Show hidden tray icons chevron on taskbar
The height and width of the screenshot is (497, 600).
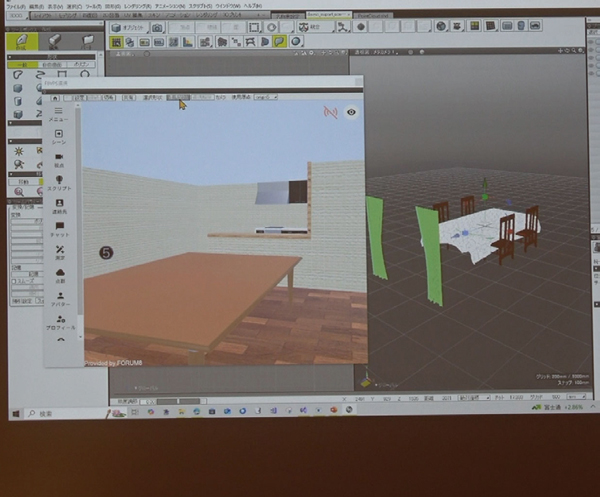(593, 406)
